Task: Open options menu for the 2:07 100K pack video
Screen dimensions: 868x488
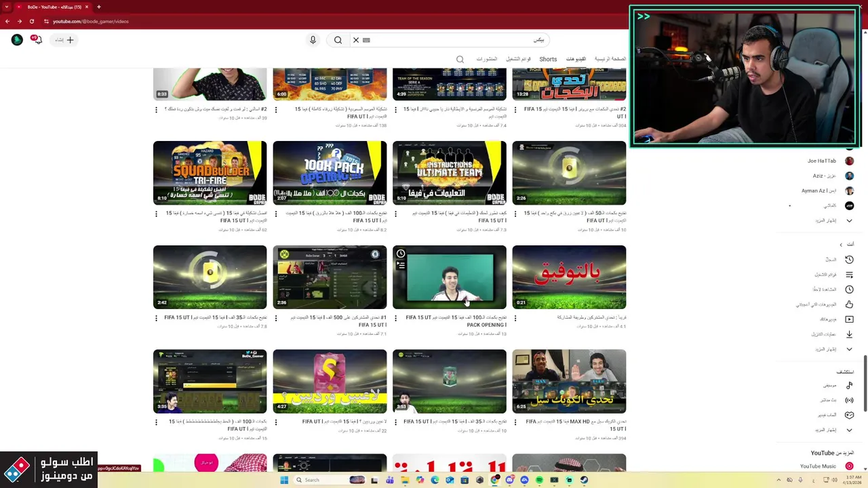Action: tap(276, 213)
